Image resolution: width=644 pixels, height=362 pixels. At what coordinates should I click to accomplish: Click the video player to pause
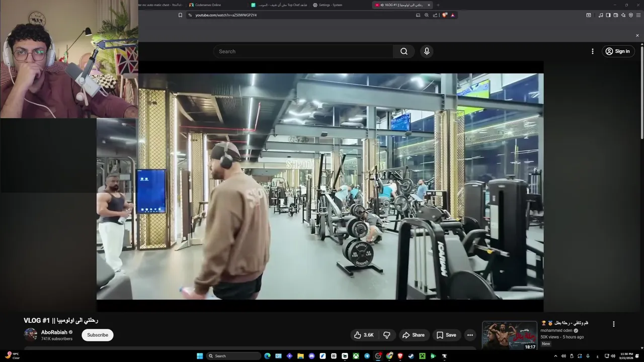(x=320, y=187)
